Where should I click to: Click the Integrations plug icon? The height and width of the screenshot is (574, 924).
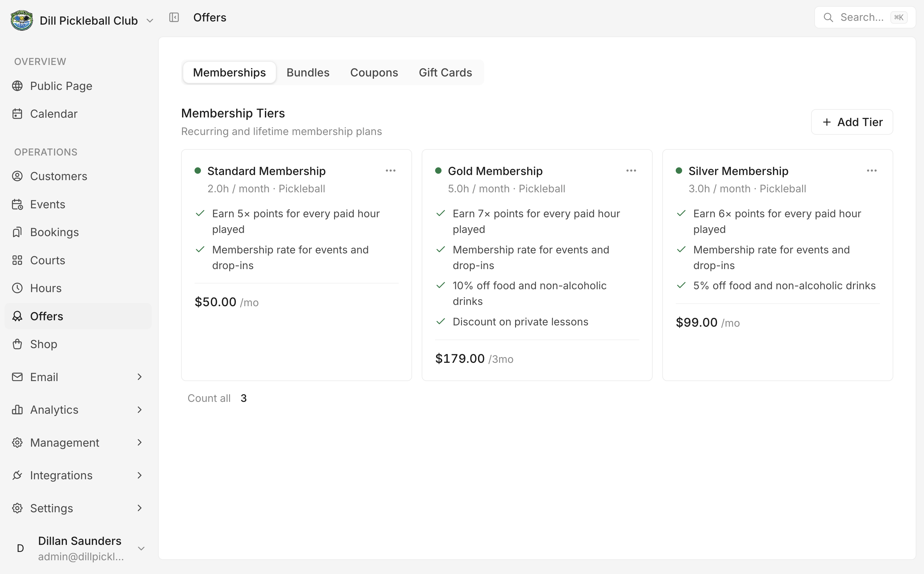coord(17,475)
